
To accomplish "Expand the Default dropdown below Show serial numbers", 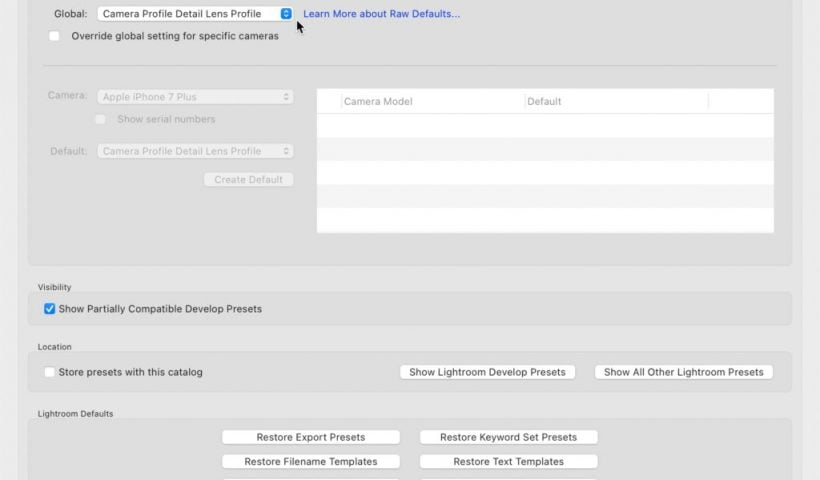I will click(x=195, y=151).
